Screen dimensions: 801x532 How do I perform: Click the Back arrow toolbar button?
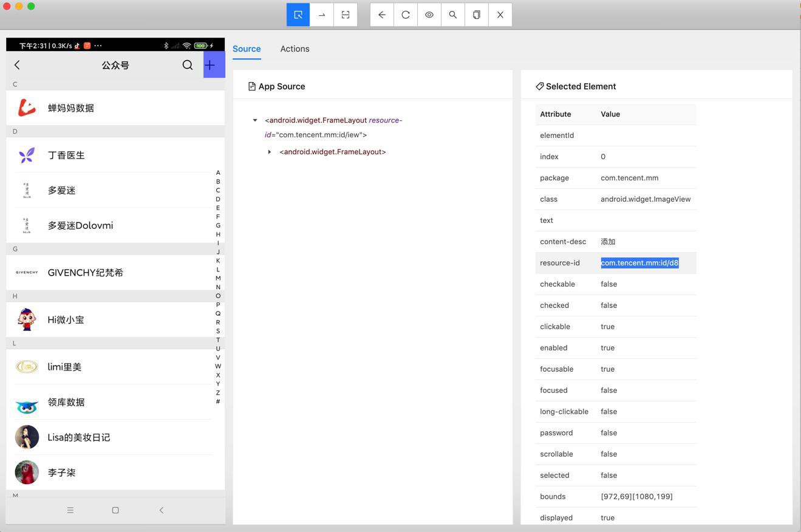(382, 15)
